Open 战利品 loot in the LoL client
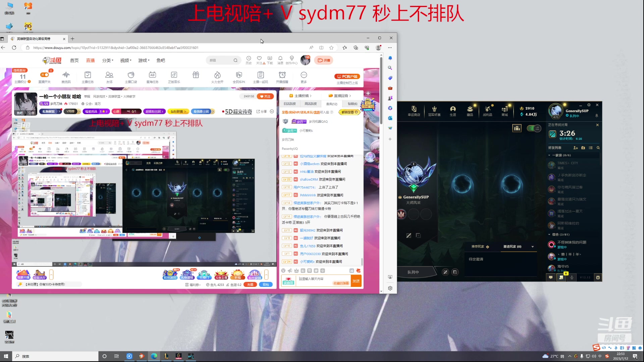 (x=487, y=111)
